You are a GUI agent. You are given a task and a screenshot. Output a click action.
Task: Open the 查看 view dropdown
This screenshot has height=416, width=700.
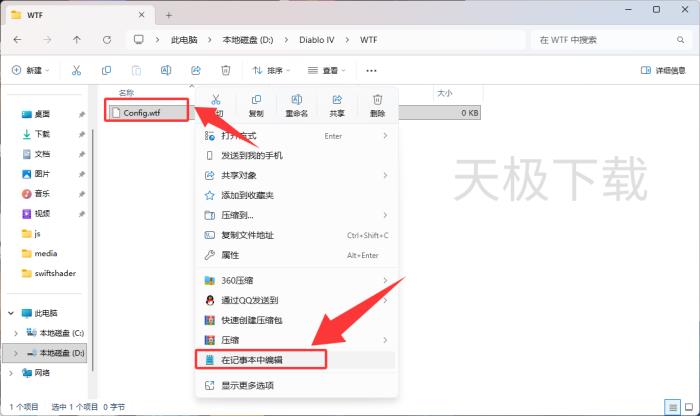pos(328,71)
